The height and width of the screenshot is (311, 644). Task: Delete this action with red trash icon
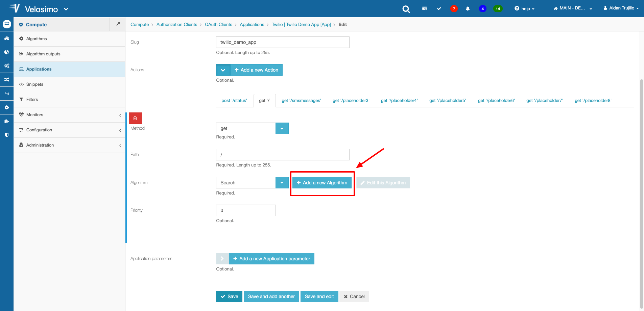pos(135,118)
